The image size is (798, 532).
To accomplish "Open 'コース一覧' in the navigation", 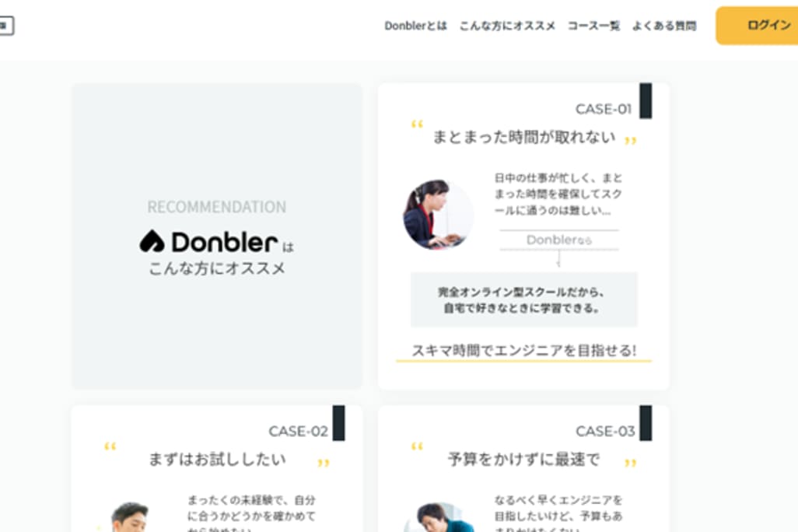I will click(593, 26).
